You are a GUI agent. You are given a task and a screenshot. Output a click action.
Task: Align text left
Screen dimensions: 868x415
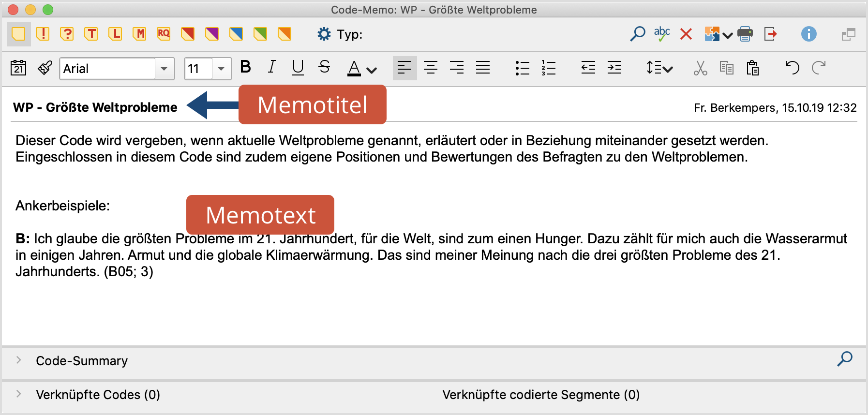404,68
